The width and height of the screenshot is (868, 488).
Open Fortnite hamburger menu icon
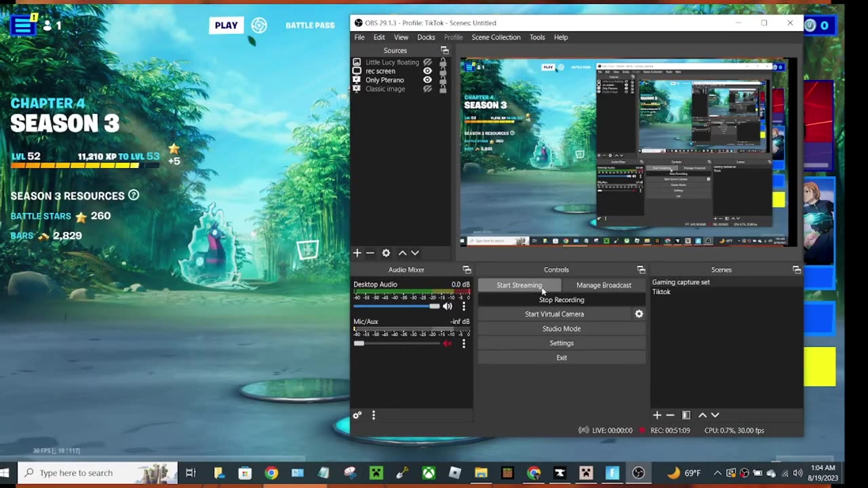coord(23,25)
